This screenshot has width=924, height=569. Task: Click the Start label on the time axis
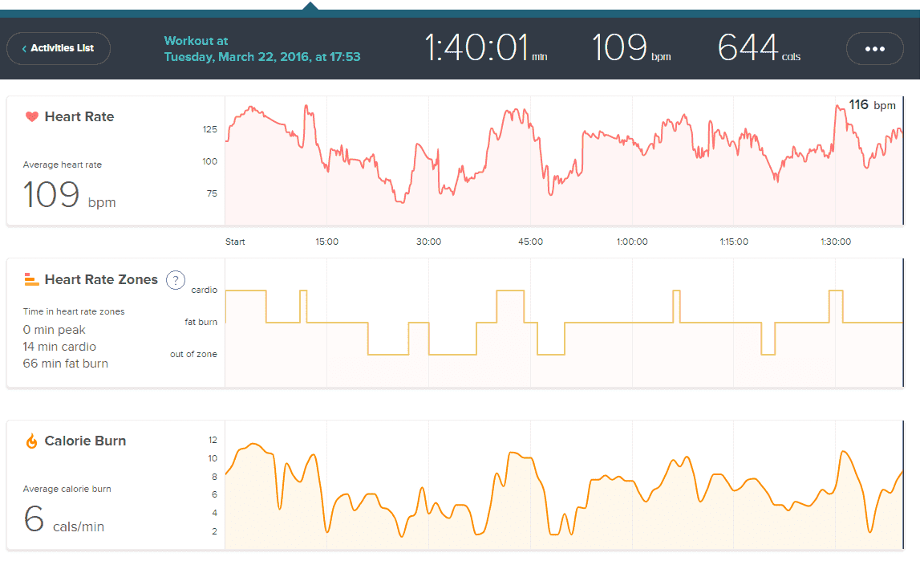(235, 242)
